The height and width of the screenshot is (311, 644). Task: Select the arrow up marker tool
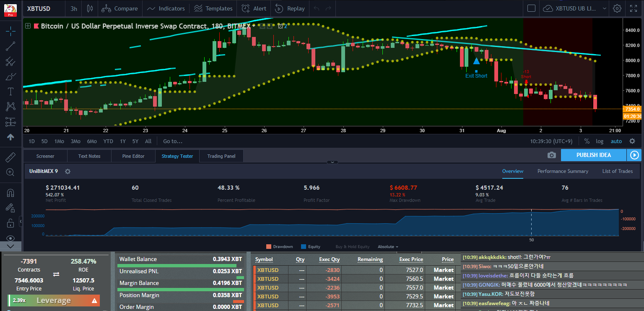(10, 137)
